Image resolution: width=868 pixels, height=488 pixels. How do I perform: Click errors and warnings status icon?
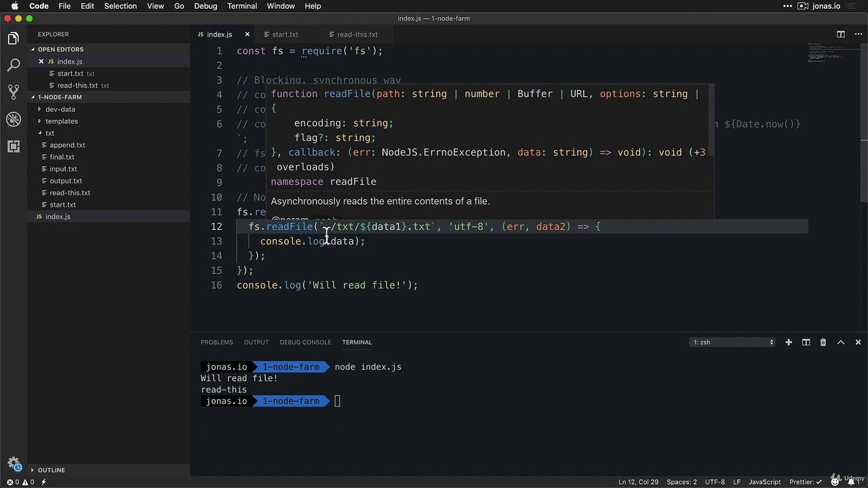[x=20, y=482]
